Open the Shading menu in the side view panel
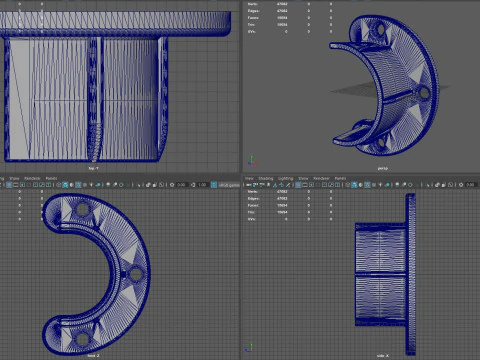The image size is (480, 360). click(x=266, y=178)
